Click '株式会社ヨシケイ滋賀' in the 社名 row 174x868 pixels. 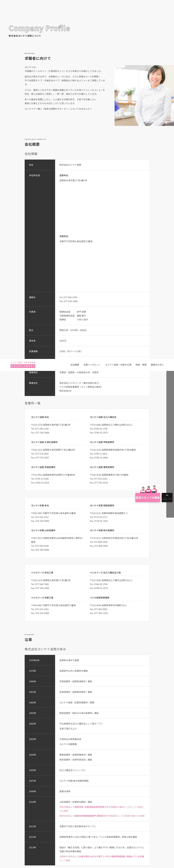[70, 165]
